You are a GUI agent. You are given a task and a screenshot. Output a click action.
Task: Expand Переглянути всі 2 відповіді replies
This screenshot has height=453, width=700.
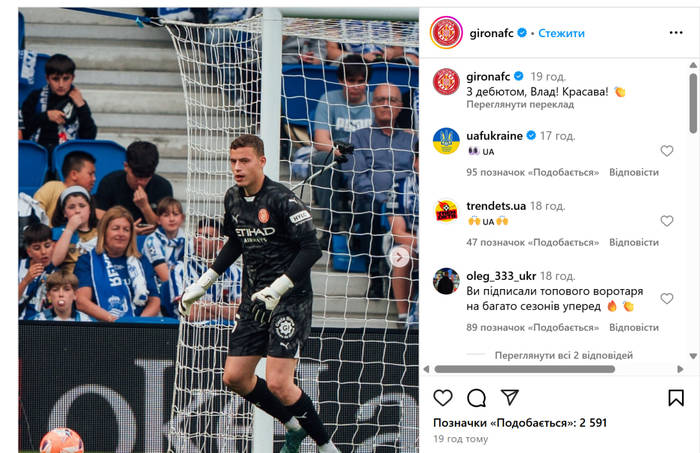563,355
